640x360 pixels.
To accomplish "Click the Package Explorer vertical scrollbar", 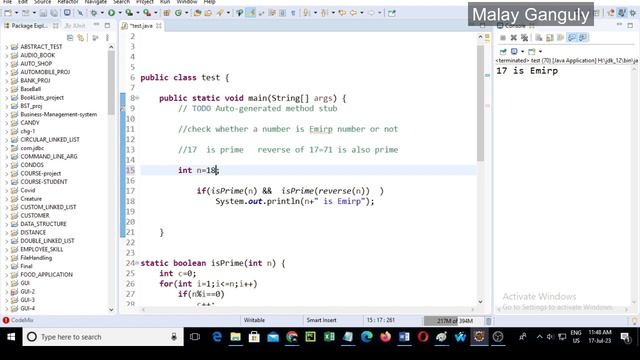I will pos(111,82).
